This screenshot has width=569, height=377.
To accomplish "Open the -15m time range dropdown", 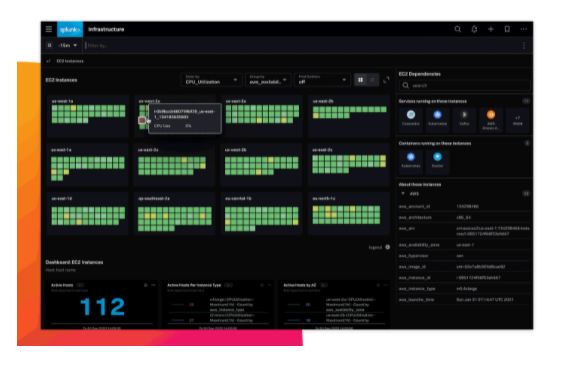I will click(x=68, y=45).
